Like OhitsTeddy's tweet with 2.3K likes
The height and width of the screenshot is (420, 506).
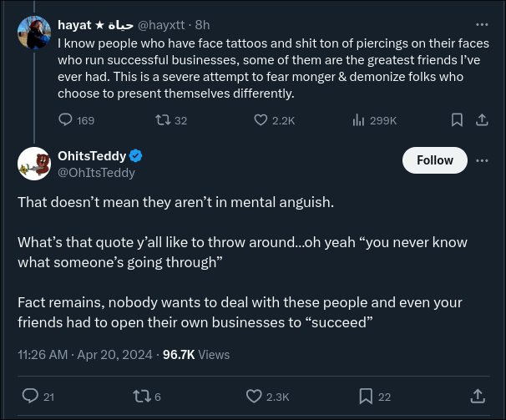[254, 396]
